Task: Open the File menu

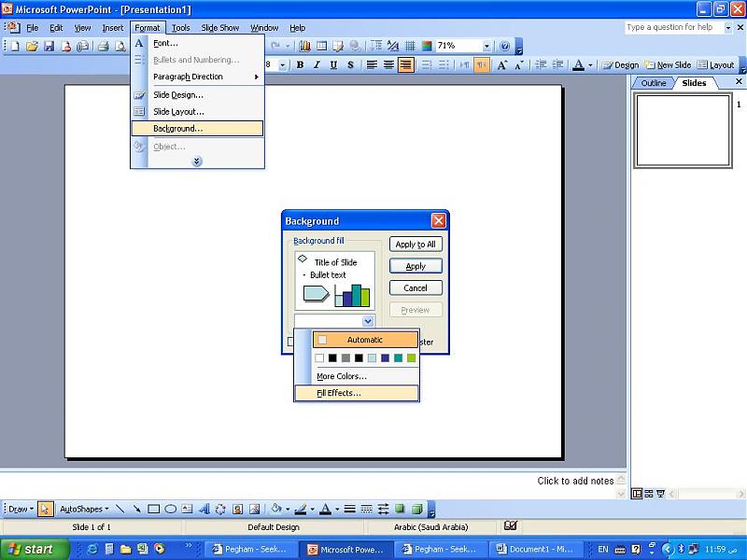Action: [32, 28]
